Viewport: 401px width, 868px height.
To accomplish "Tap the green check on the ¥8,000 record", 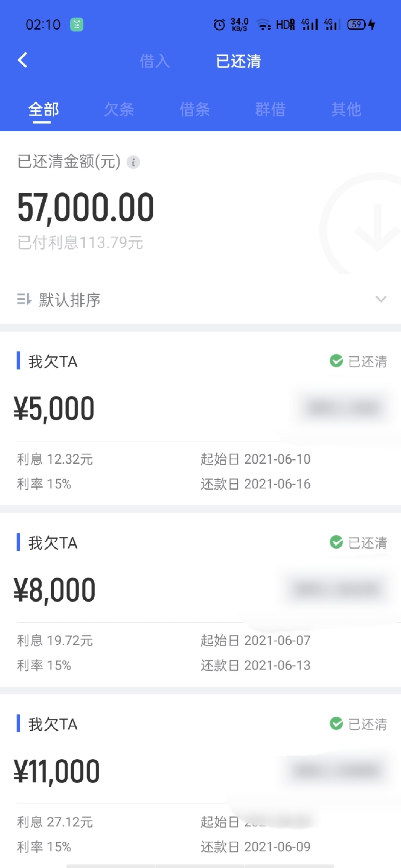I will point(336,542).
